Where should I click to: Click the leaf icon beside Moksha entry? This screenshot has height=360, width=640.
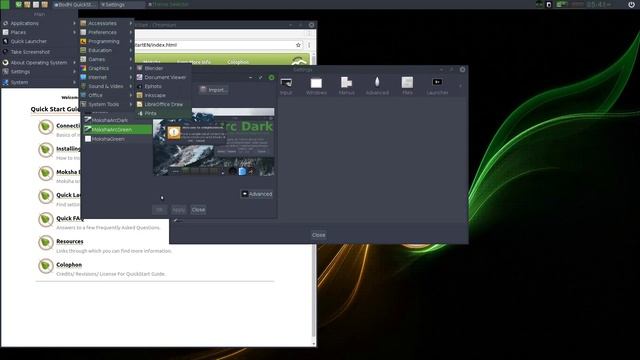46,173
